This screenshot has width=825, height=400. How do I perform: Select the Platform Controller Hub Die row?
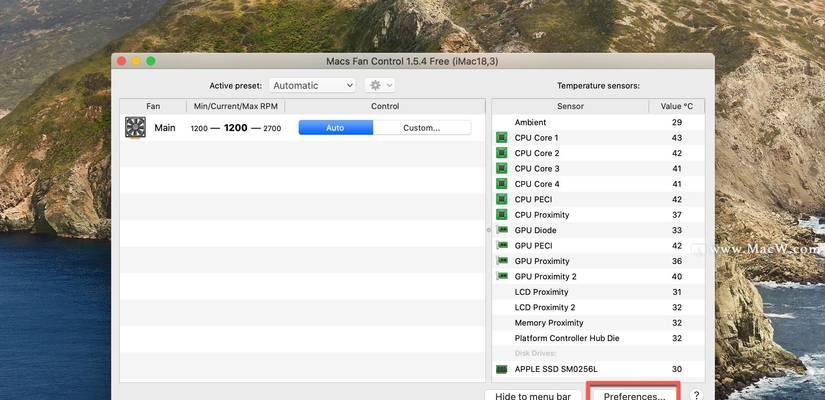coord(598,338)
